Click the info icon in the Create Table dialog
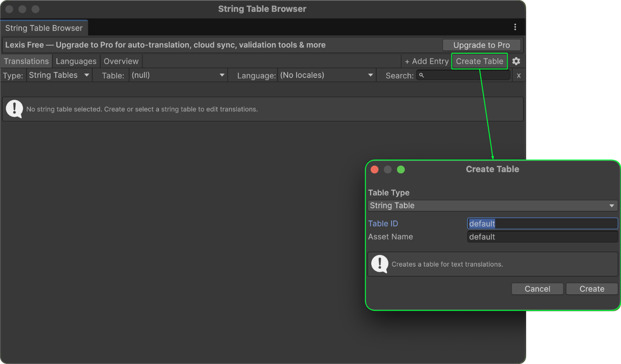The width and height of the screenshot is (621, 364). pos(379,264)
